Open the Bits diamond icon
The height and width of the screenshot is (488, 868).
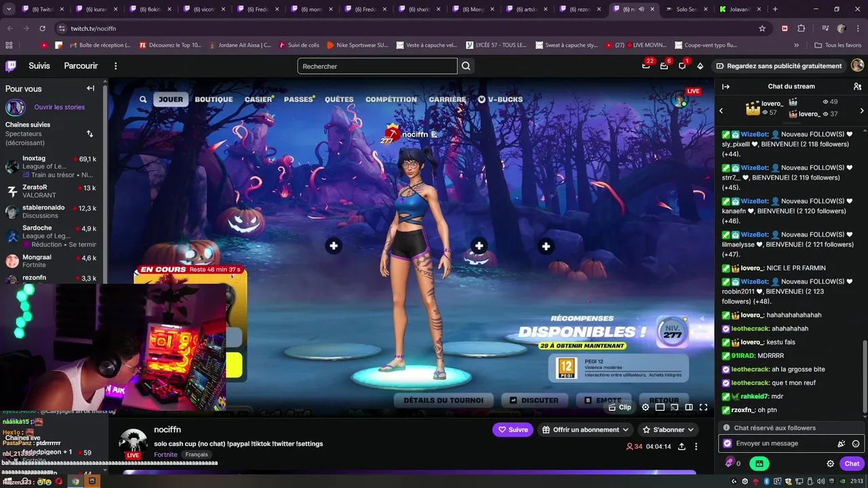tap(701, 66)
